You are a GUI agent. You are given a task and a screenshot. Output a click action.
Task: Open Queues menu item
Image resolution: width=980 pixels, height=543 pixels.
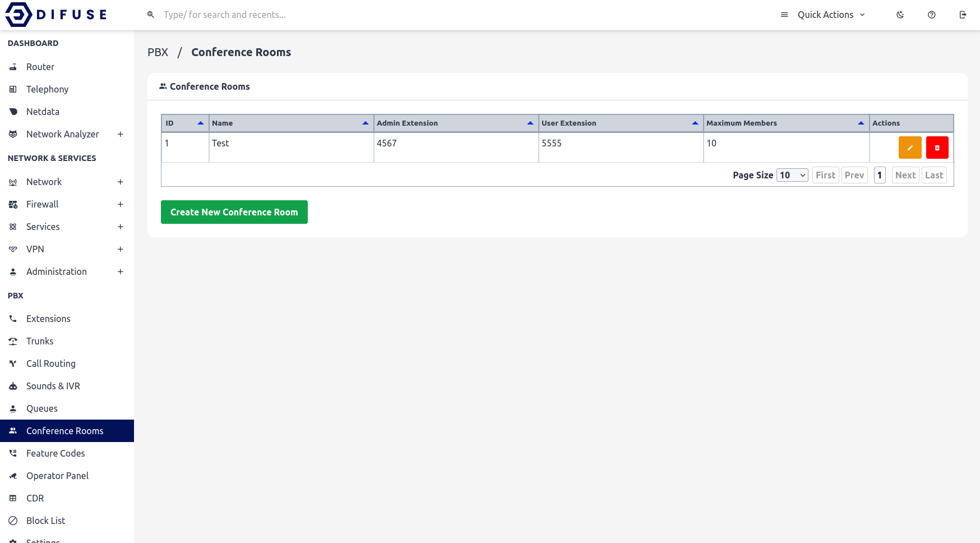coord(67,408)
